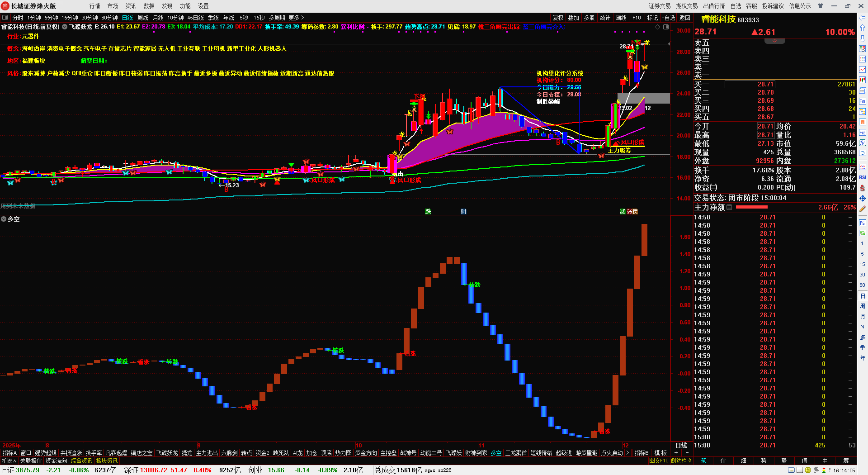Click 投诉建议 link
This screenshot has width=868, height=475.
[773, 6]
